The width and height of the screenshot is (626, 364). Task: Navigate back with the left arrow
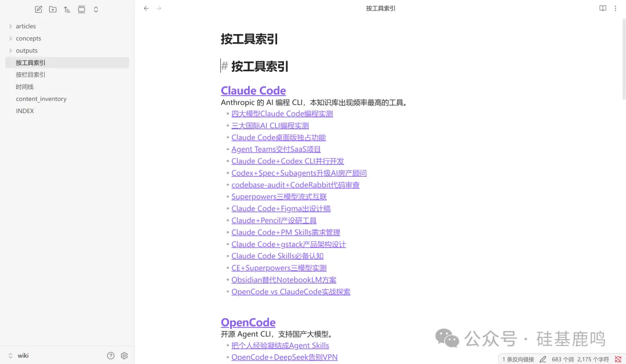pos(146,8)
